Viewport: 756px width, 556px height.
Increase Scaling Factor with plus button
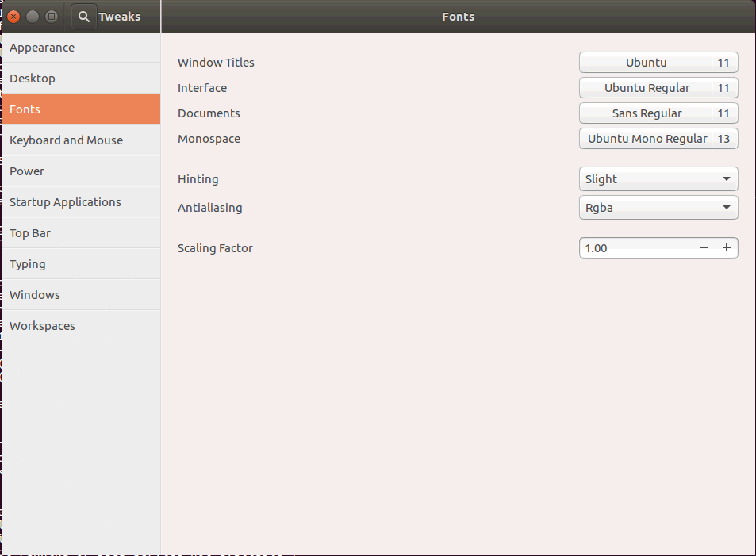click(727, 248)
